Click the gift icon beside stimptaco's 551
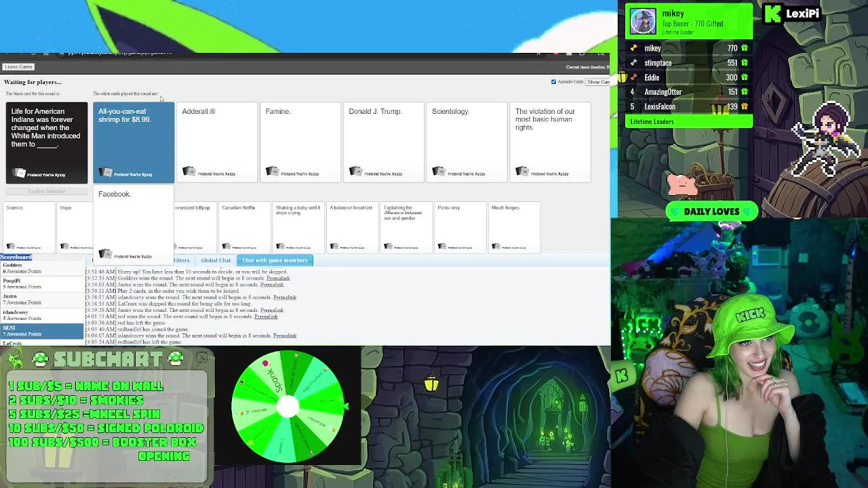 tap(745, 62)
